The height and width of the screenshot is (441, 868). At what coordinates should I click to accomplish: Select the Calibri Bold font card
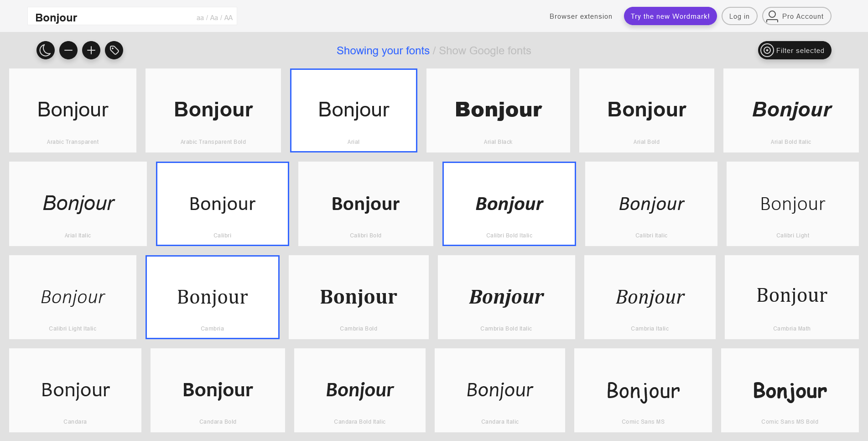[366, 204]
